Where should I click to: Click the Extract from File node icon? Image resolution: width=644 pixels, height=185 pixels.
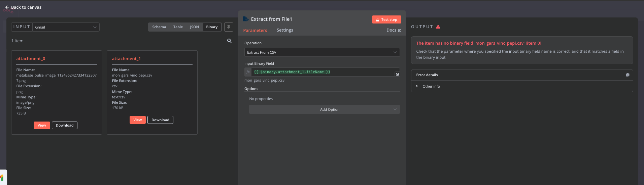pyautogui.click(x=246, y=19)
